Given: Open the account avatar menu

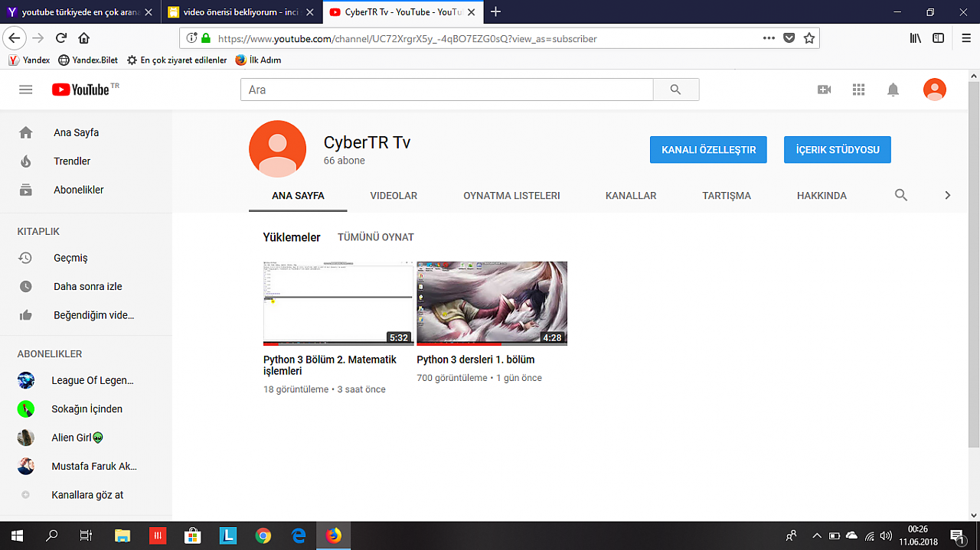Looking at the screenshot, I should point(935,89).
